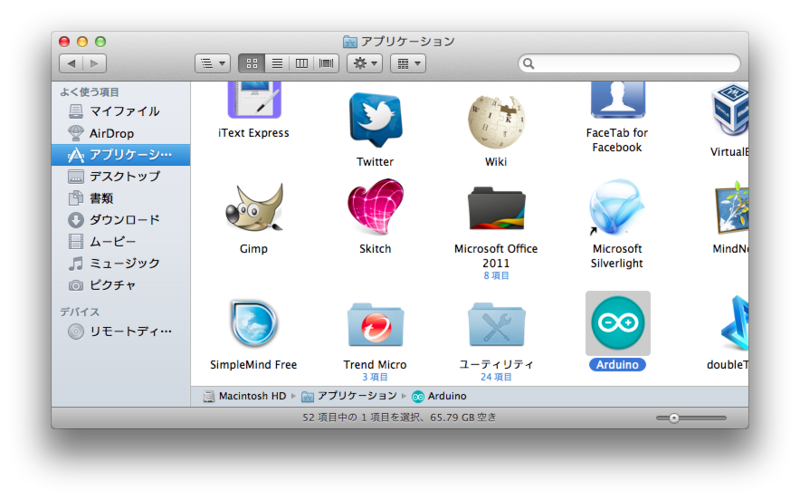Click the よく使う項目 sidebar header
The width and height of the screenshot is (800, 500).
click(x=90, y=92)
